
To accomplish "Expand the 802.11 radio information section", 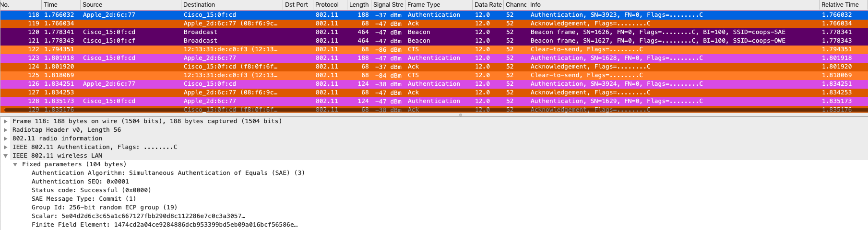I will pos(6,138).
